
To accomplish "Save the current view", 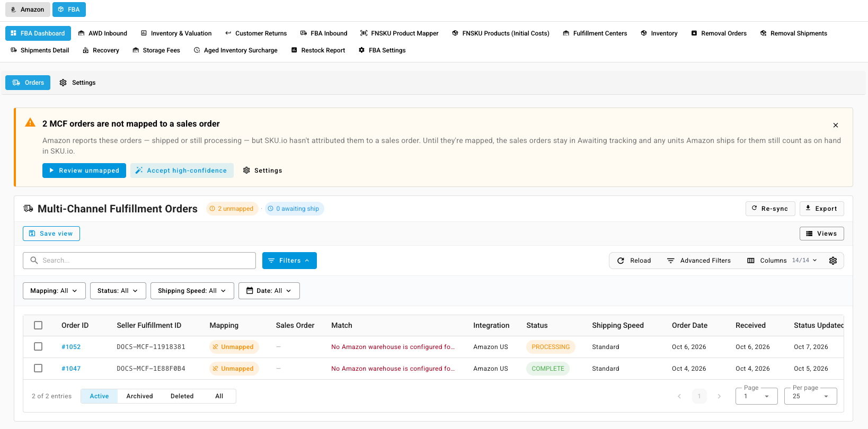I will pos(51,234).
